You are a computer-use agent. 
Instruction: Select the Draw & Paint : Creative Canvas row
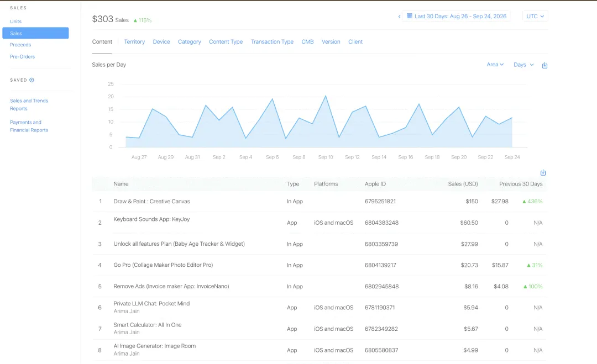(x=320, y=202)
